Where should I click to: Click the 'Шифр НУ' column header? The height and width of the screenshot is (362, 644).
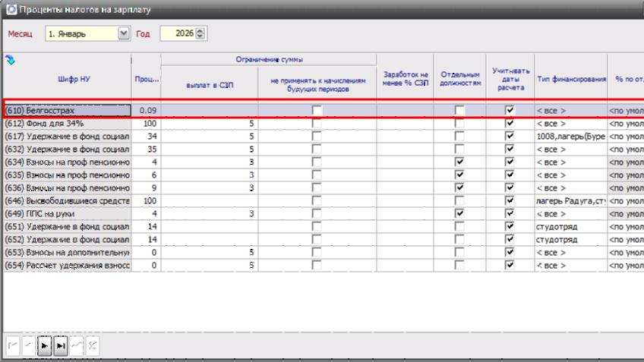67,78
